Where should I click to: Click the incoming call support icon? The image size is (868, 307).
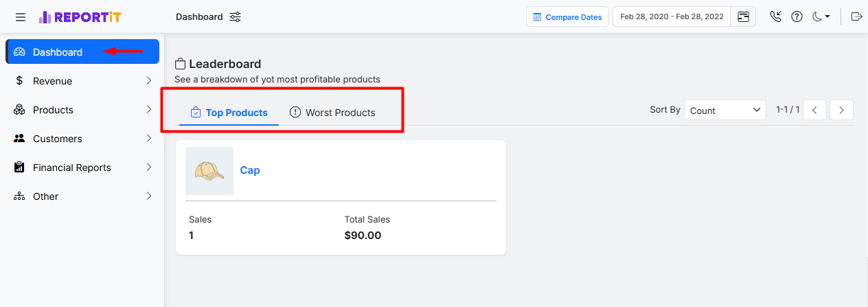pyautogui.click(x=776, y=17)
